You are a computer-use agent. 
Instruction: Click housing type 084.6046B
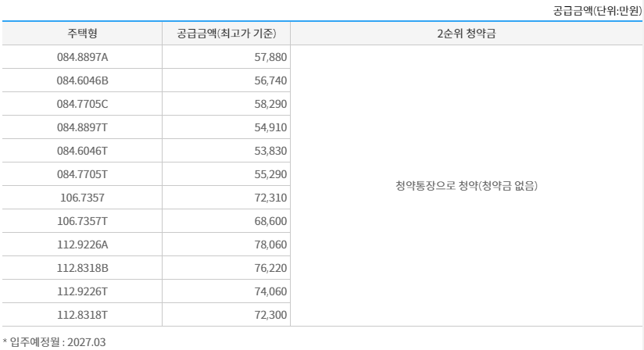82,80
